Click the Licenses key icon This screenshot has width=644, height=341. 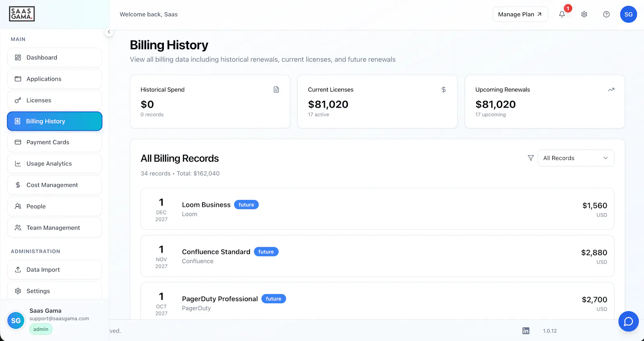click(x=18, y=100)
